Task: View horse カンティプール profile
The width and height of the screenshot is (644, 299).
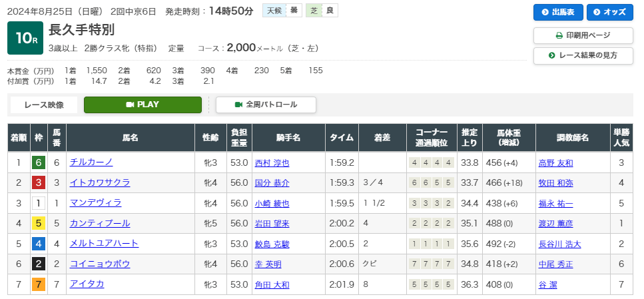Action: (100, 223)
